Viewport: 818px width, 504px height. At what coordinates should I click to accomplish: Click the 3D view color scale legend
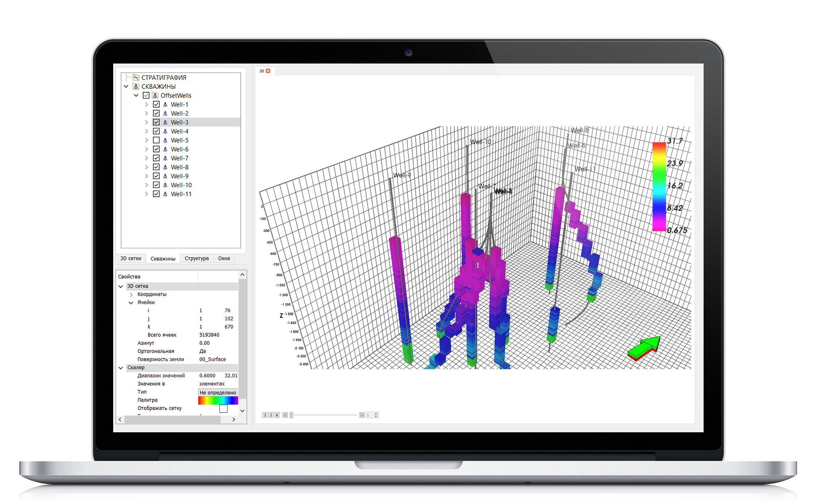tap(659, 186)
